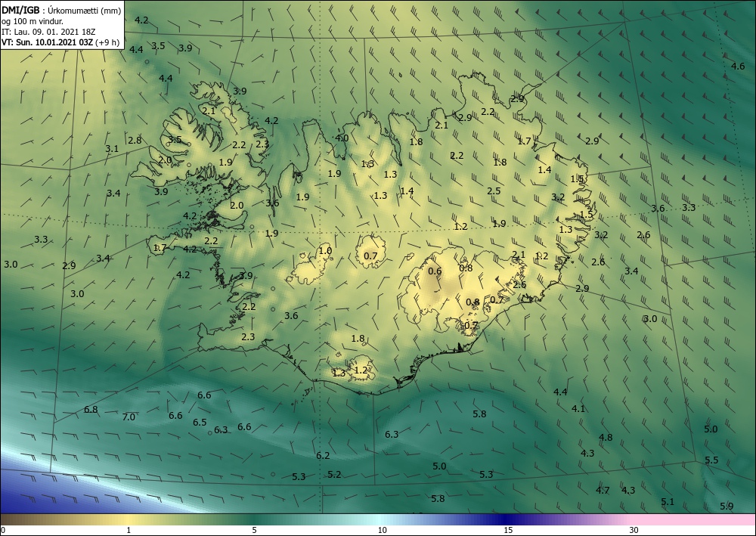The height and width of the screenshot is (536, 756).
Task: Click the map value "6.5"
Action: 200,423
